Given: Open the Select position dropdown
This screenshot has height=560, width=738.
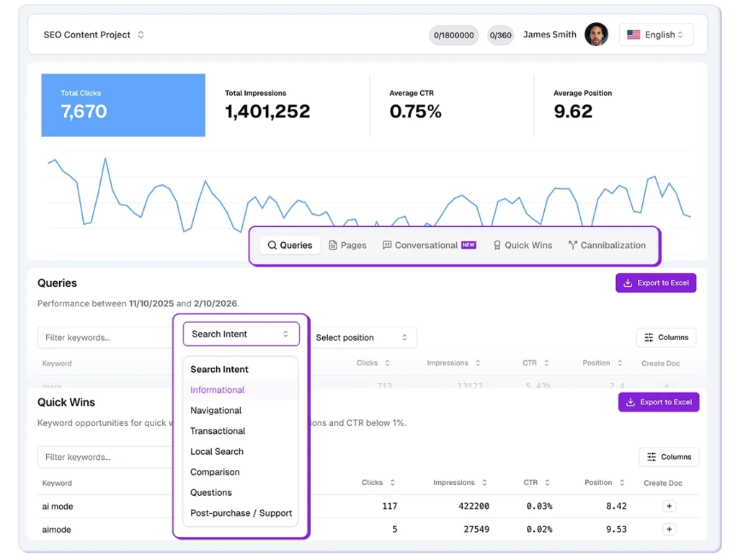Looking at the screenshot, I should coord(364,337).
